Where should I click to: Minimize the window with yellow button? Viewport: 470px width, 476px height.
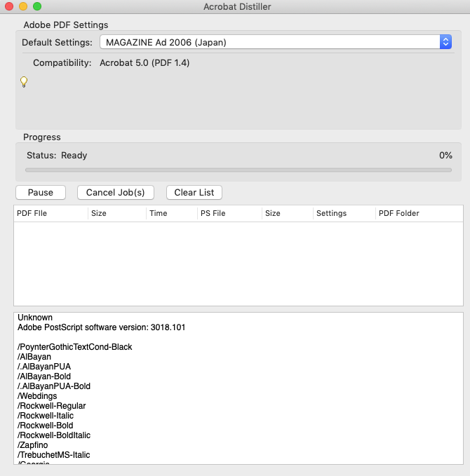pyautogui.click(x=23, y=6)
